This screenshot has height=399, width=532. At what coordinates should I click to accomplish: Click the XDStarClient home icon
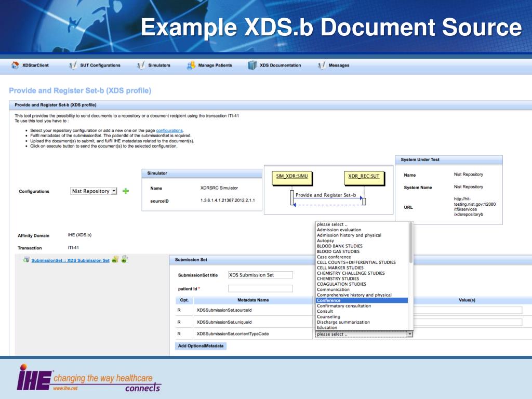point(15,65)
